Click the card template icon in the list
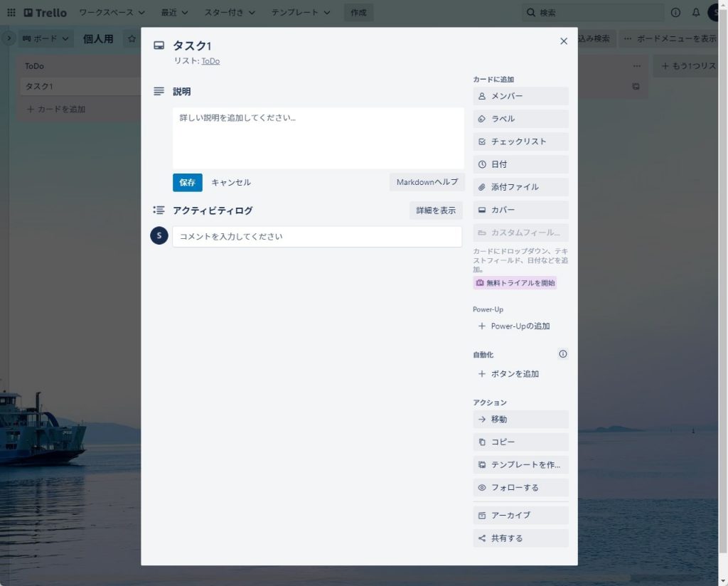728x586 pixels. tap(636, 86)
